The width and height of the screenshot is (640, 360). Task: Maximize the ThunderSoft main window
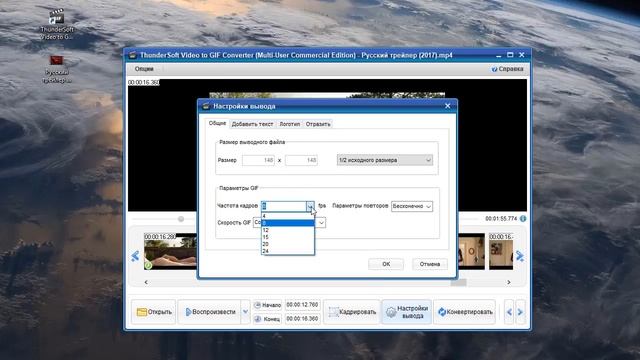click(x=510, y=55)
